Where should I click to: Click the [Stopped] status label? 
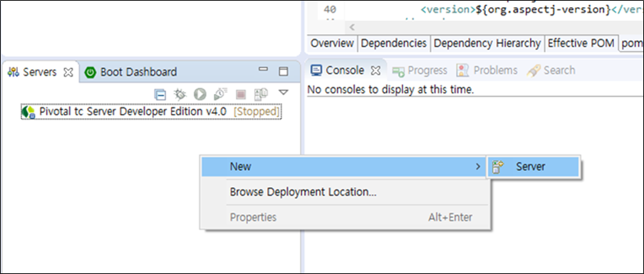[256, 112]
